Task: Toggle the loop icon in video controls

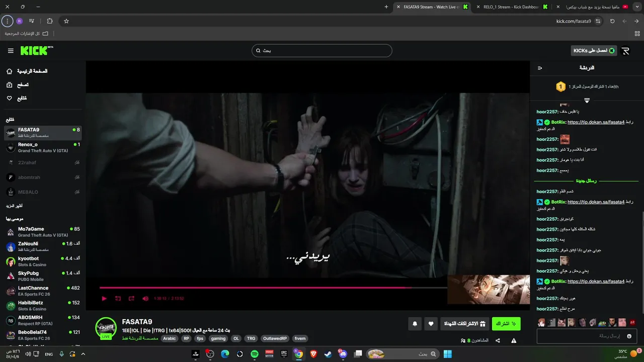Action: [x=118, y=298]
